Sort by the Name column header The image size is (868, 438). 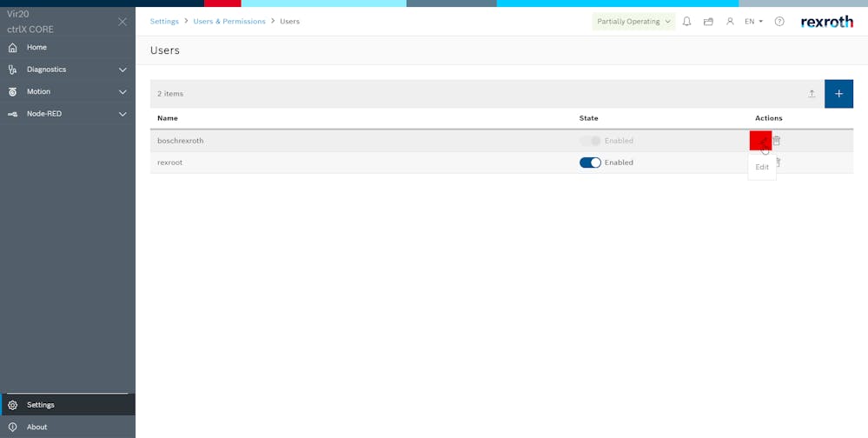click(167, 118)
